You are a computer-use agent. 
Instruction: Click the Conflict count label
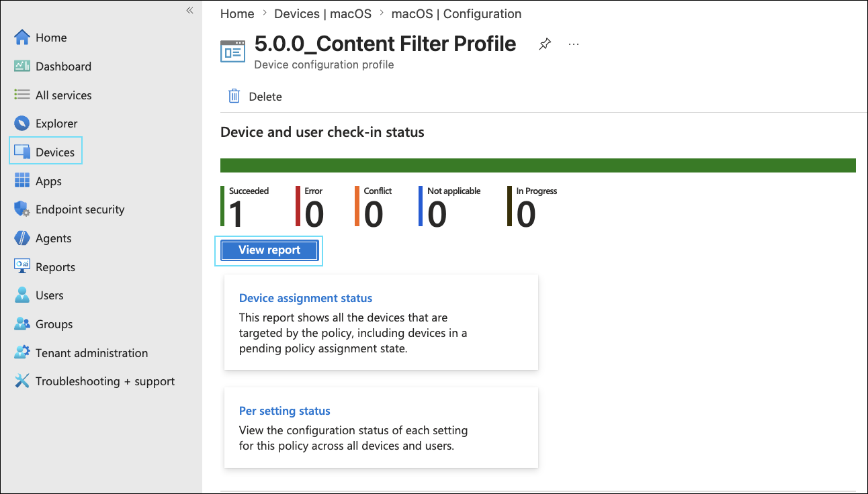378,191
